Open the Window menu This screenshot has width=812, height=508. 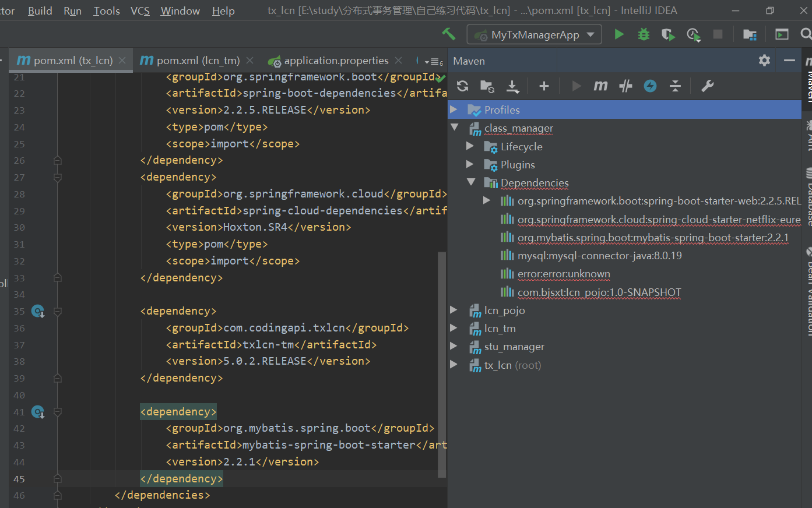[180, 10]
